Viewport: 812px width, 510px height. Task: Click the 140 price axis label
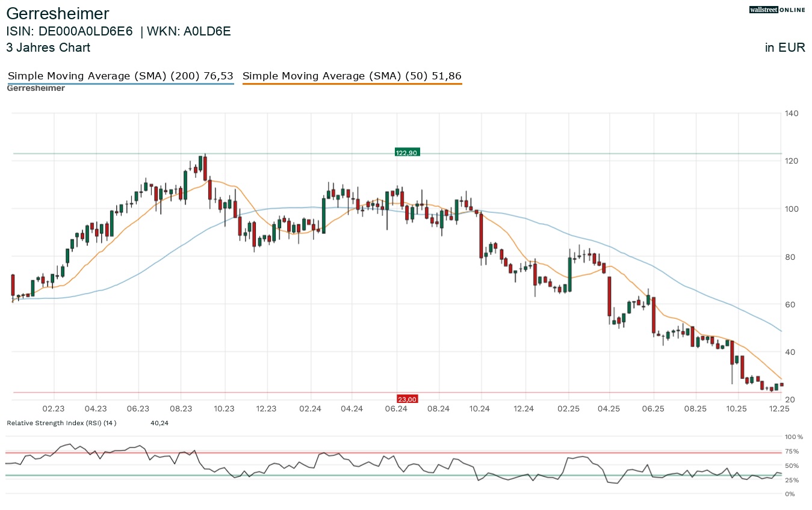[x=791, y=113]
